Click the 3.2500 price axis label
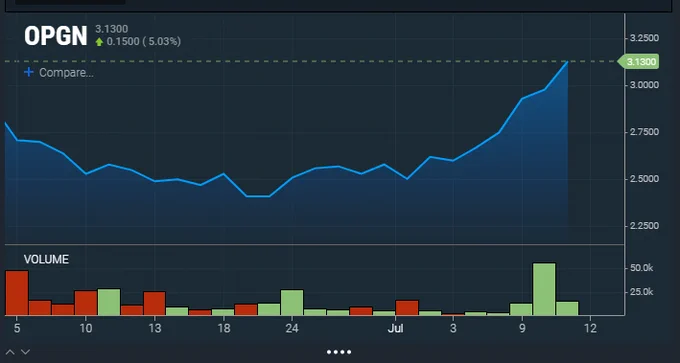Image resolution: width=680 pixels, height=363 pixels. tap(644, 38)
